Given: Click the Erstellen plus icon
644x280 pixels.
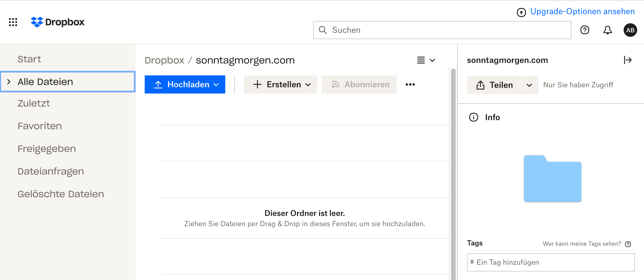Looking at the screenshot, I should pyautogui.click(x=257, y=84).
